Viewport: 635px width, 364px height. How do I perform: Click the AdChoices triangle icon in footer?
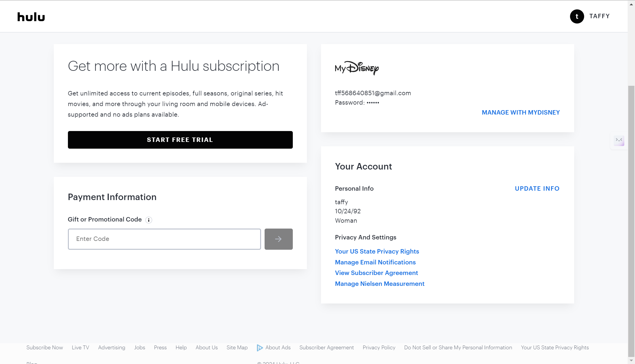pyautogui.click(x=260, y=348)
